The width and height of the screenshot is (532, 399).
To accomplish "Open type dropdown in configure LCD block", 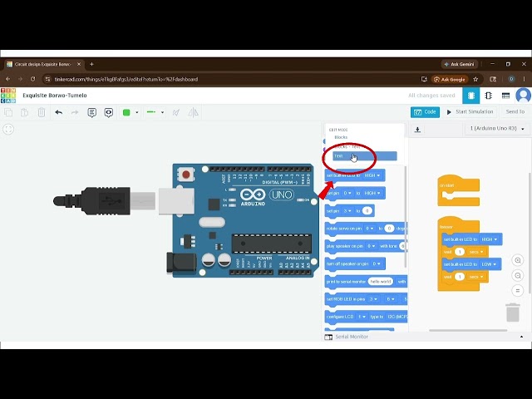I will tap(397, 317).
